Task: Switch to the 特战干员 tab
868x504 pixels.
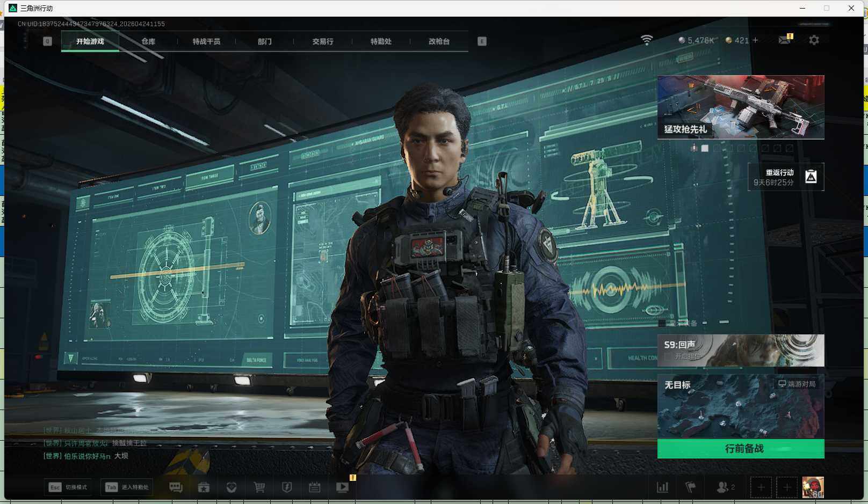Action: [x=206, y=41]
